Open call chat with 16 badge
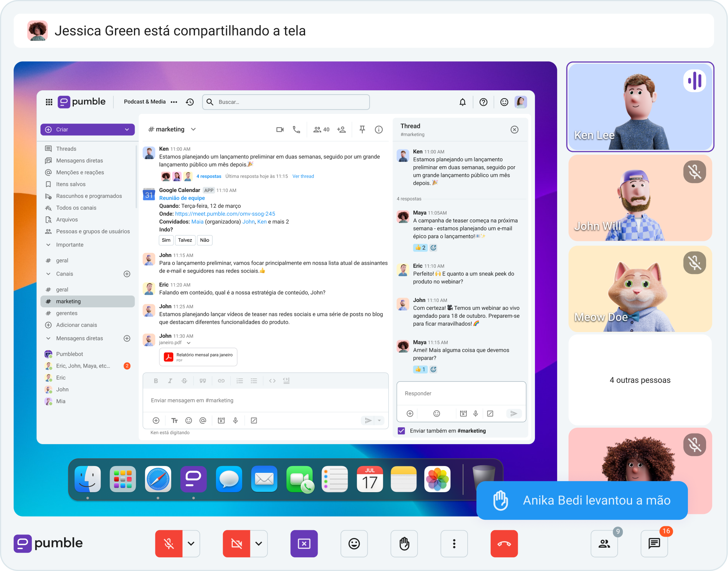 654,543
